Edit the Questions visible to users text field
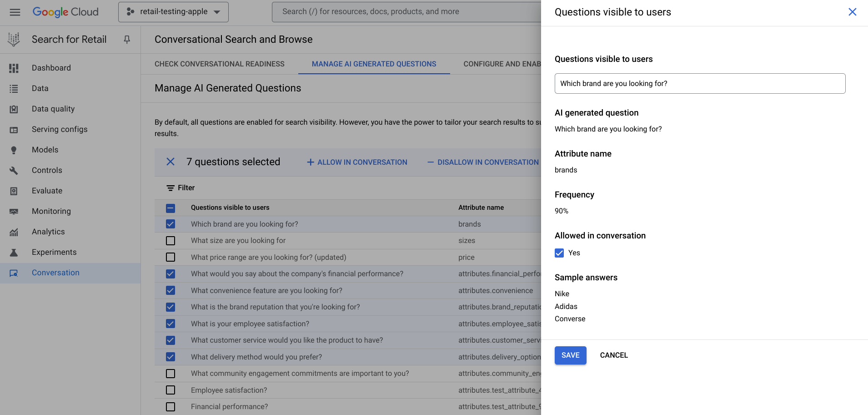 click(699, 84)
